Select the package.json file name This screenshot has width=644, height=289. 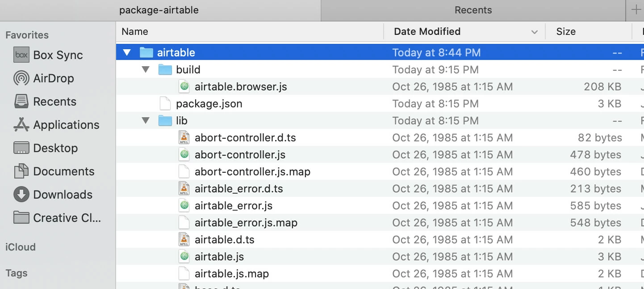click(209, 104)
